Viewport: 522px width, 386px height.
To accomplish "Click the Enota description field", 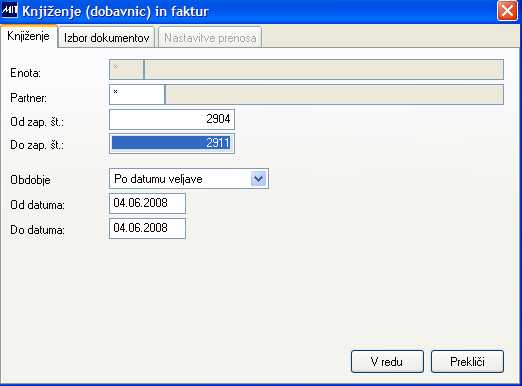I will point(324,69).
